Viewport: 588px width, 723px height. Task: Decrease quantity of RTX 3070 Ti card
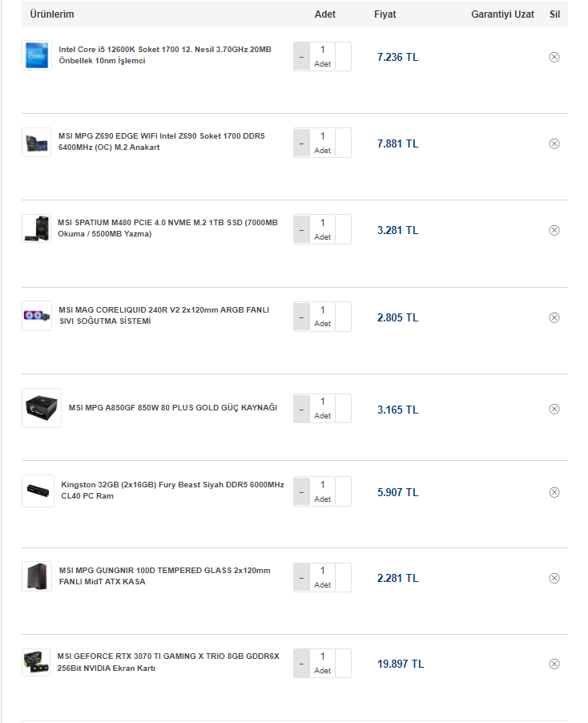coord(301,664)
